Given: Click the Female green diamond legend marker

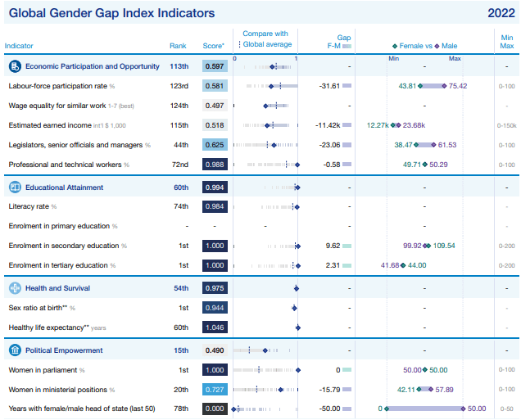Looking at the screenshot, I should pos(395,46).
